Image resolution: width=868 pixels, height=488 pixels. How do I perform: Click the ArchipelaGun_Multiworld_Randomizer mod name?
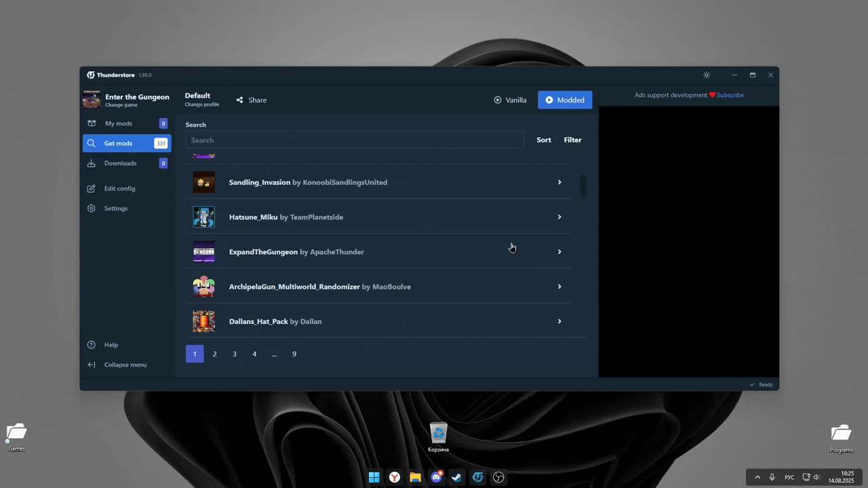click(x=294, y=287)
